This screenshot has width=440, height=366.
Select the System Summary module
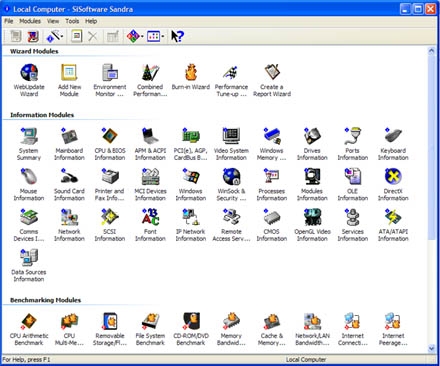coord(29,144)
